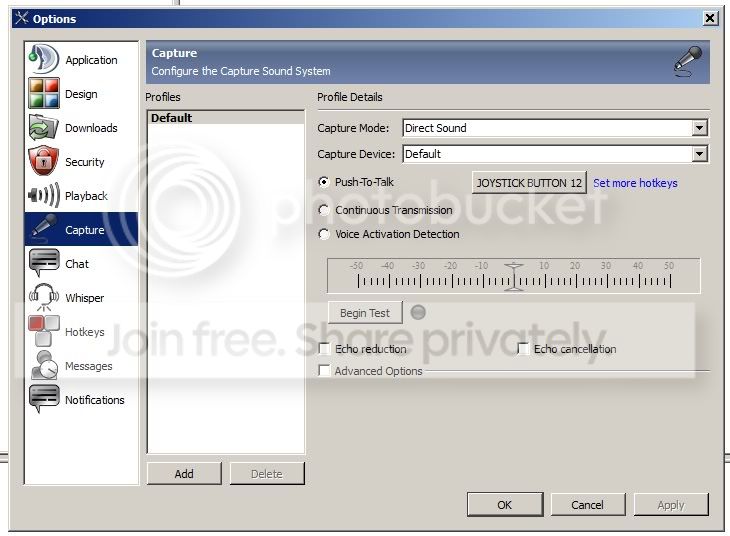Image resolution: width=730 pixels, height=536 pixels.
Task: Open the Capture Device dropdown arrow
Action: coord(699,154)
